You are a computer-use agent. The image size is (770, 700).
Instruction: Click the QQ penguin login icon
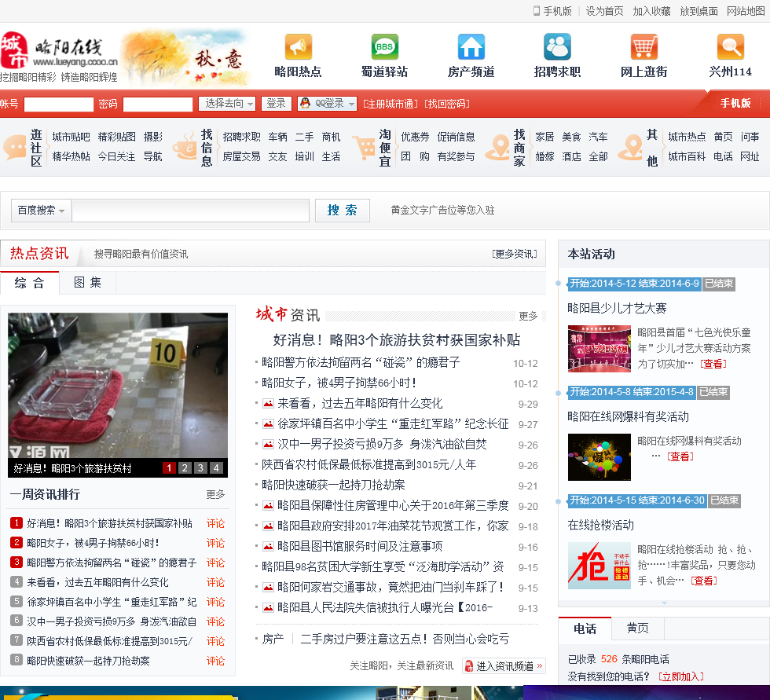(x=306, y=103)
